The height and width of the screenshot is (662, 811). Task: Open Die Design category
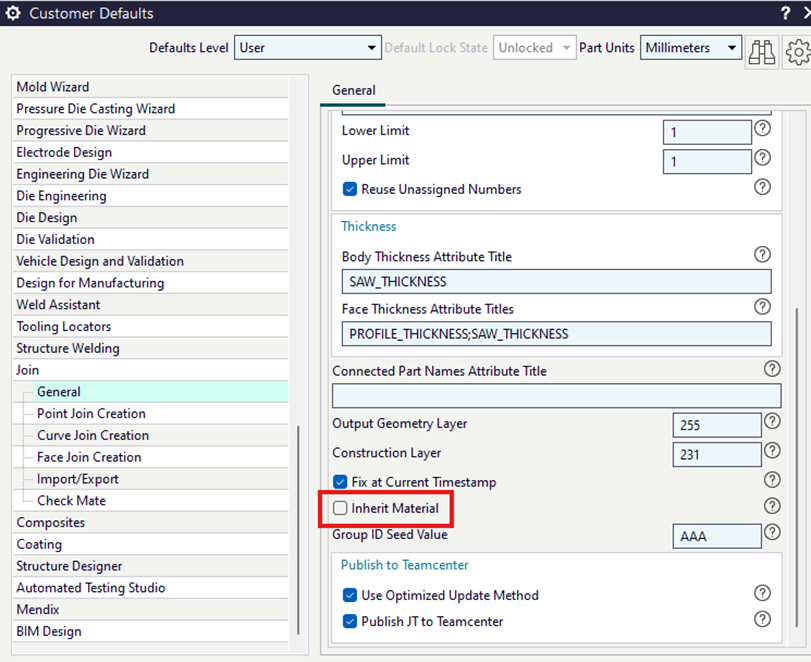coord(151,217)
